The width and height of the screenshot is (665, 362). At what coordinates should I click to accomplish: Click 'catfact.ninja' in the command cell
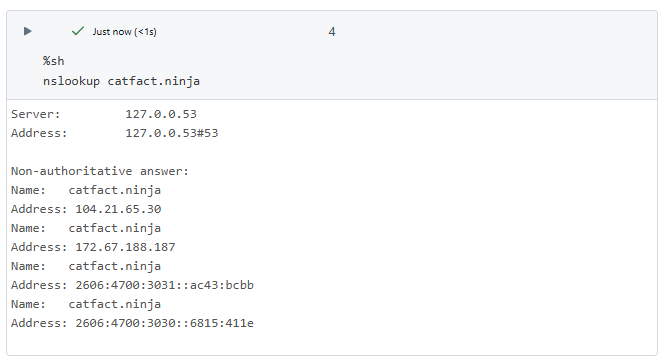pos(154,81)
